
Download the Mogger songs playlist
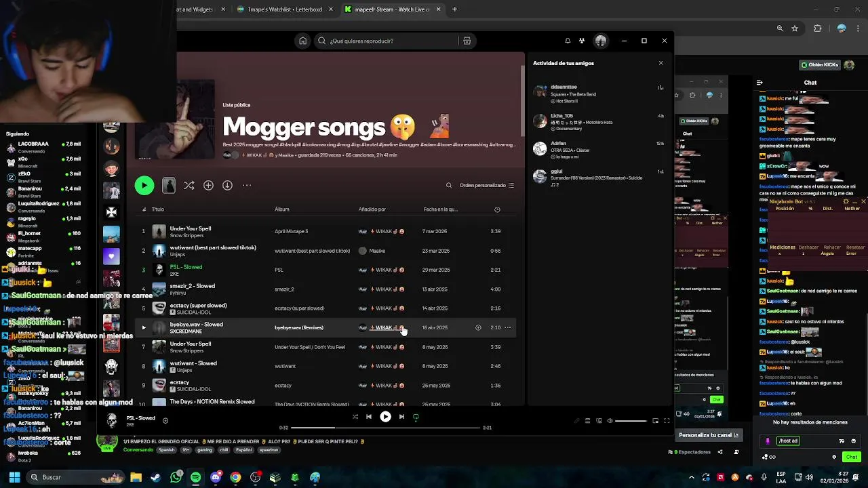tap(227, 185)
